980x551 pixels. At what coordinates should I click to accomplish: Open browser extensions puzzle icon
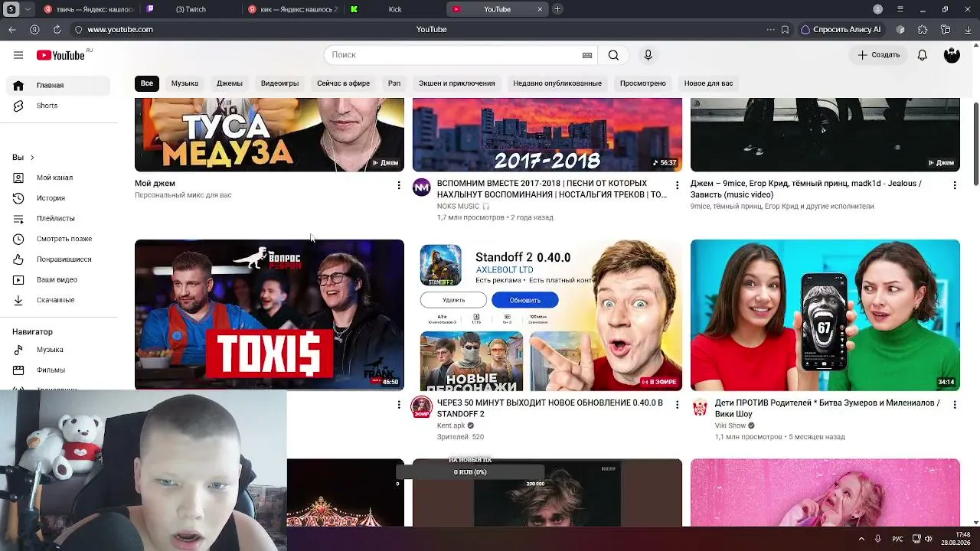pos(923,29)
